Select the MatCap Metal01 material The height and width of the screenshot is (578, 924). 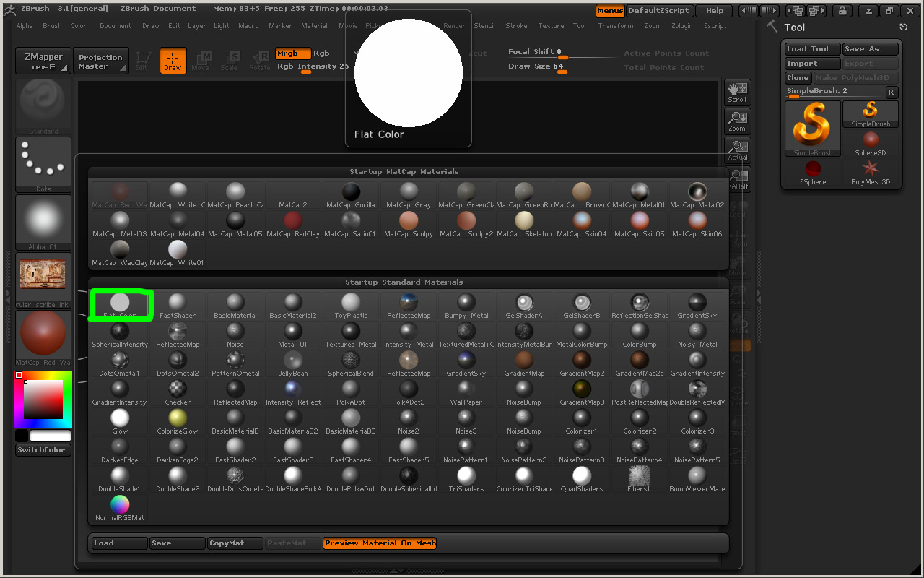pyautogui.click(x=640, y=195)
